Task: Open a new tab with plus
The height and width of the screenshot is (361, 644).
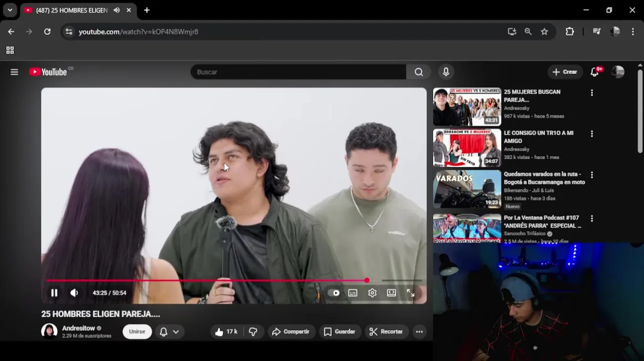Action: point(147,10)
